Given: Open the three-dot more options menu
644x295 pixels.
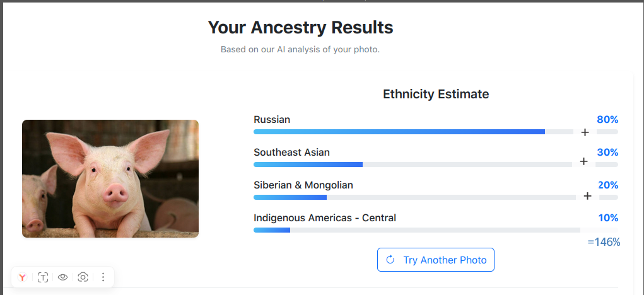Looking at the screenshot, I should (x=103, y=277).
